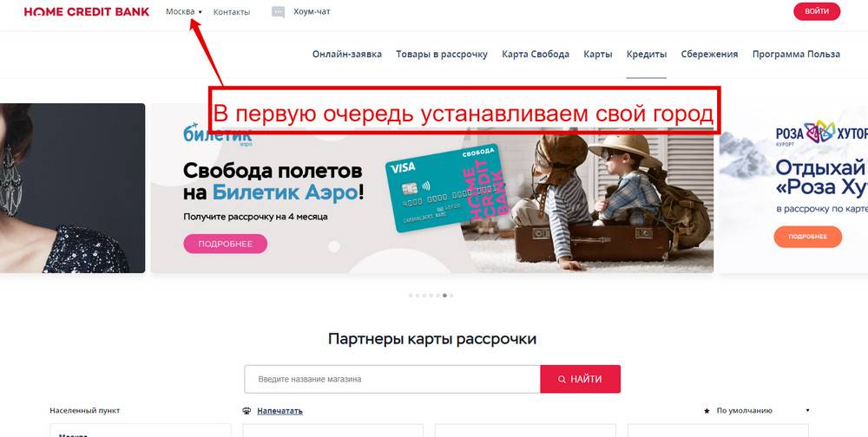Screen dimensions: 868x437
Task: Click the star icon next to По умолчанию
Action: [707, 411]
